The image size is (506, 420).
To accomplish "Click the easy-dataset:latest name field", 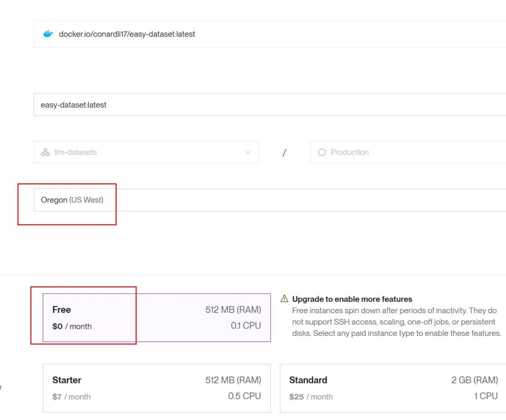I will (269, 105).
